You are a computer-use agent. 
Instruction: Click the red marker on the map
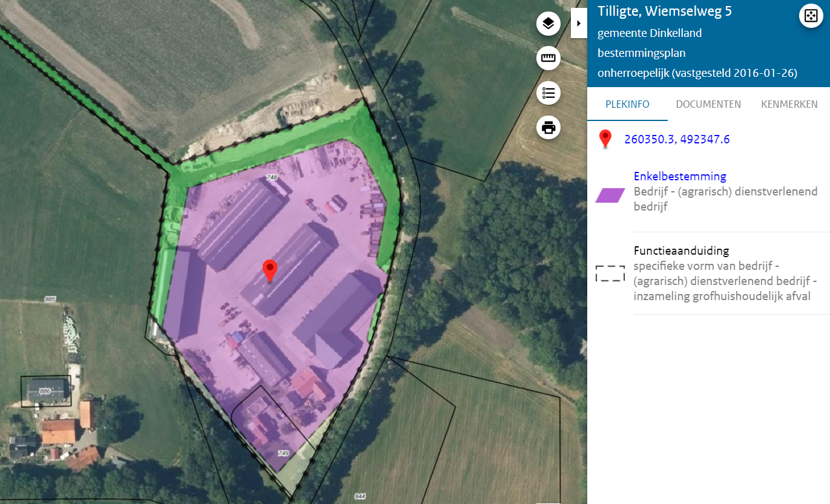269,270
